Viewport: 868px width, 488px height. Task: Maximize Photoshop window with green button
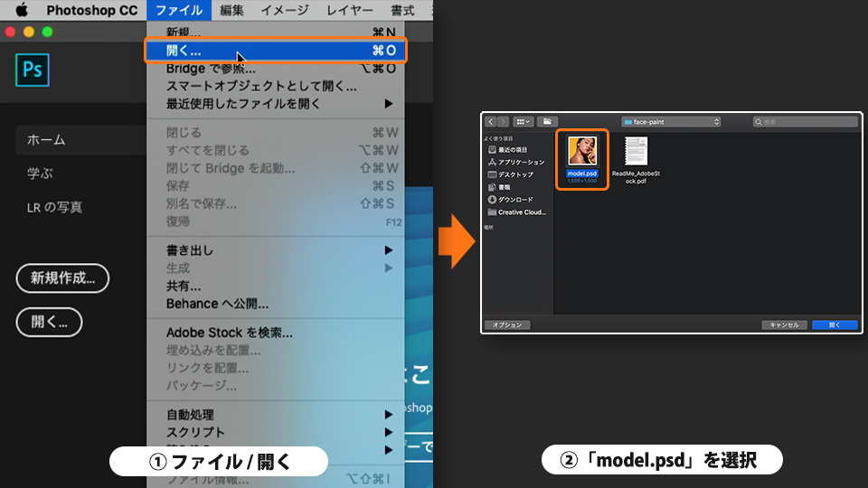tap(48, 33)
